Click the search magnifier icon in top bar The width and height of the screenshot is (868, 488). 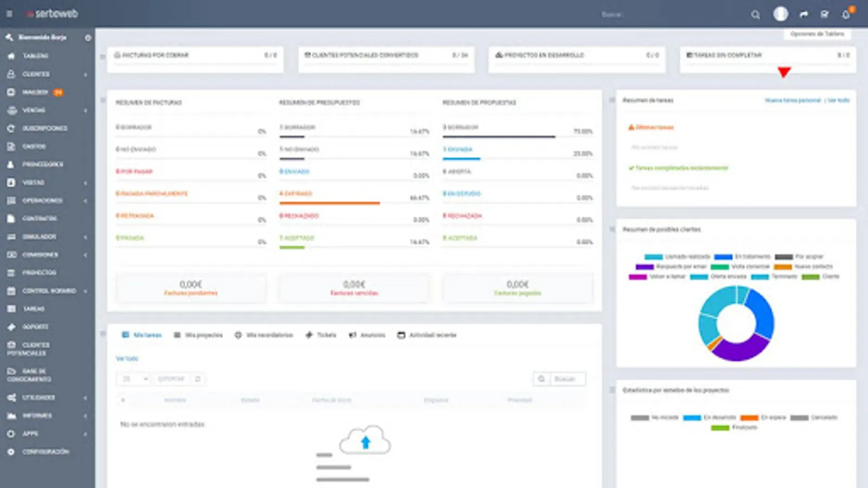pyautogui.click(x=755, y=15)
